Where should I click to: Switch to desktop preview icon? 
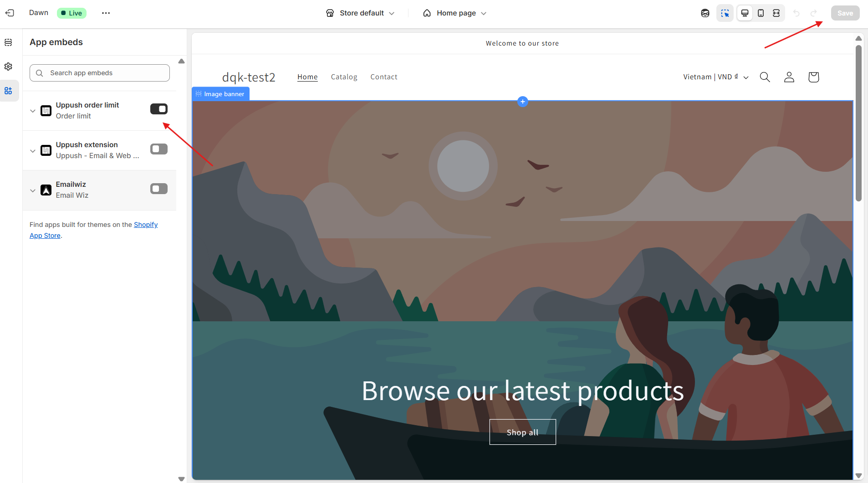(x=745, y=13)
